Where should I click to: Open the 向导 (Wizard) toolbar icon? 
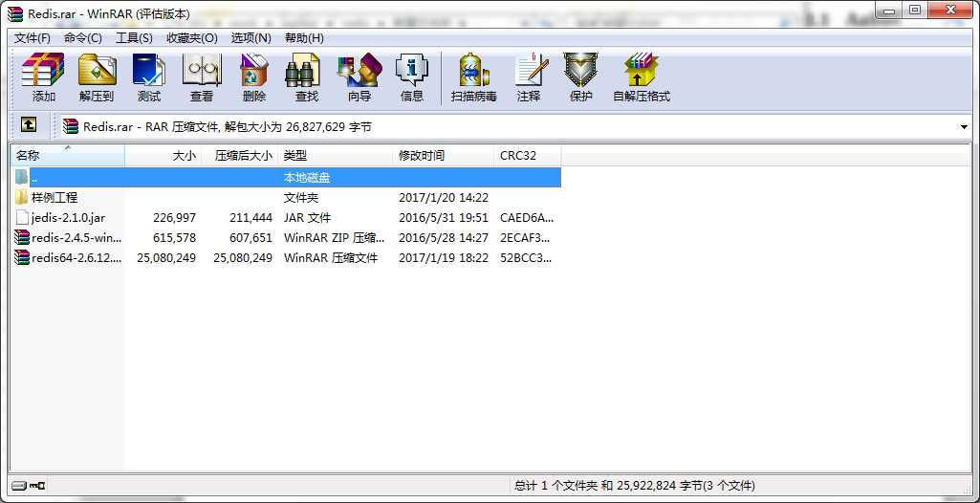click(359, 70)
